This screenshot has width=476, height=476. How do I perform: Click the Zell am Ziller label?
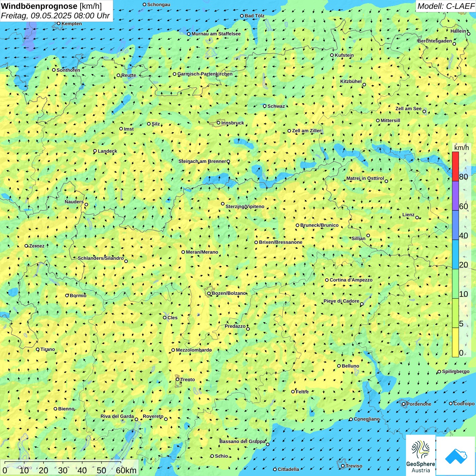point(306,131)
